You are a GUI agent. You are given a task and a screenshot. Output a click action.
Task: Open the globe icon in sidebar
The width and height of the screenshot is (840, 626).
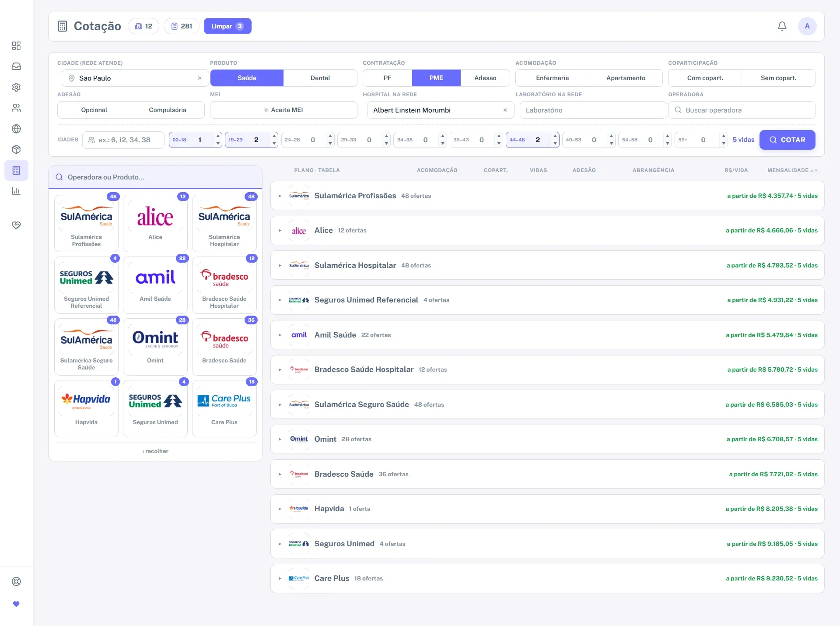click(16, 129)
